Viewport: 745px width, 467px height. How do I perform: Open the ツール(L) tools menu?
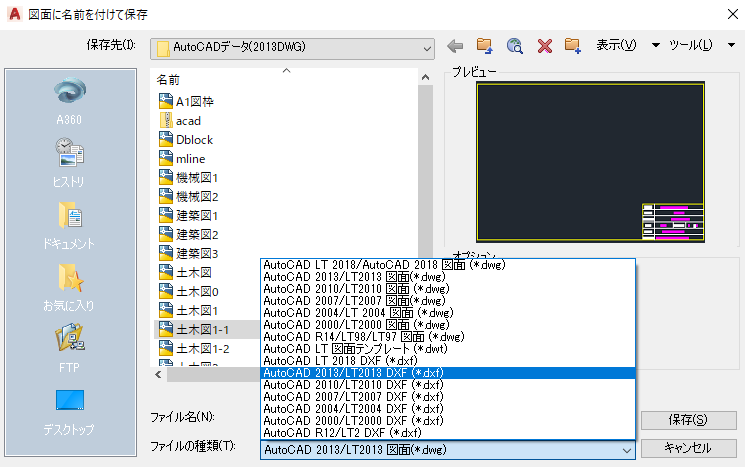690,46
